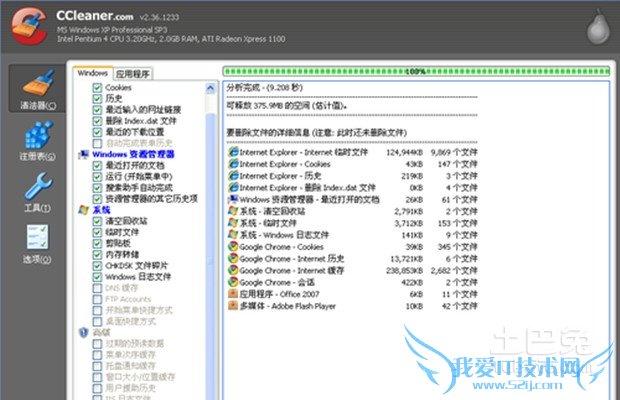The height and width of the screenshot is (400, 620).
Task: Open the Options (选项) checklist section
Action: [x=38, y=244]
